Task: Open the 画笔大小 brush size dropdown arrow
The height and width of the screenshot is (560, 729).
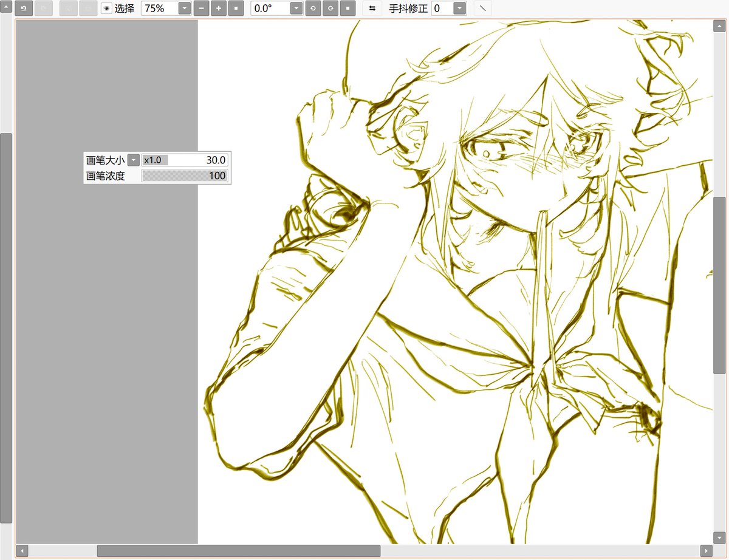Action: pyautogui.click(x=134, y=160)
